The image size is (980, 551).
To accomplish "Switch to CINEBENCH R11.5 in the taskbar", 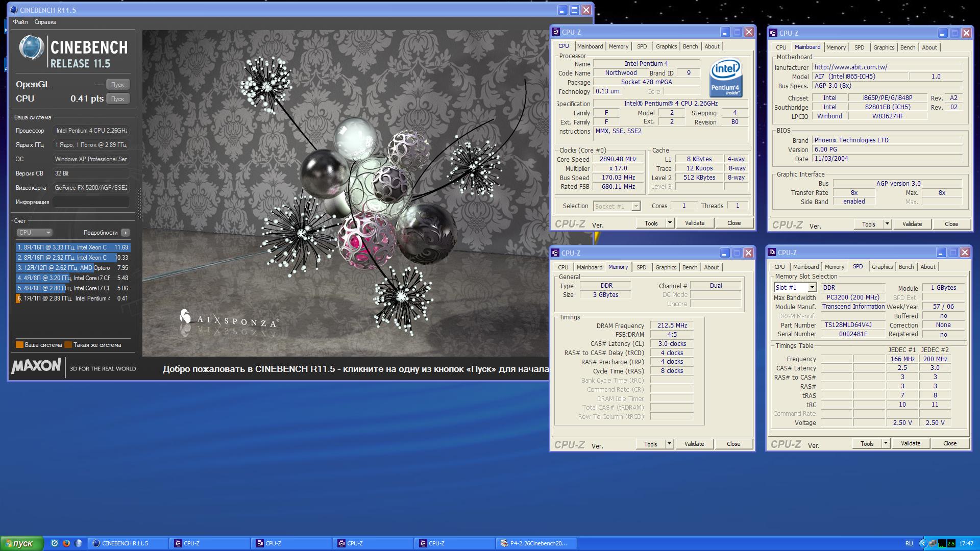I will [128, 543].
